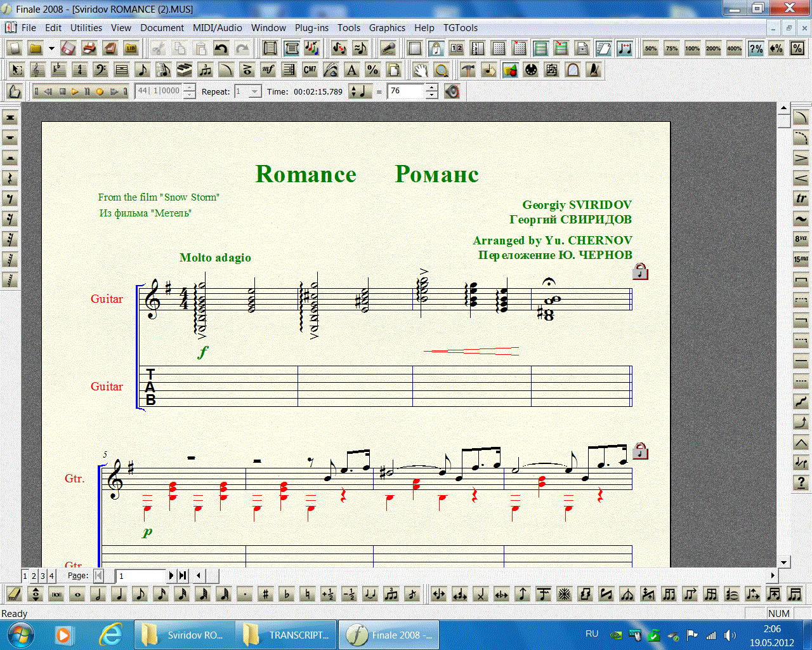812x650 pixels.
Task: Open the Plug-ins menu
Action: click(x=311, y=28)
